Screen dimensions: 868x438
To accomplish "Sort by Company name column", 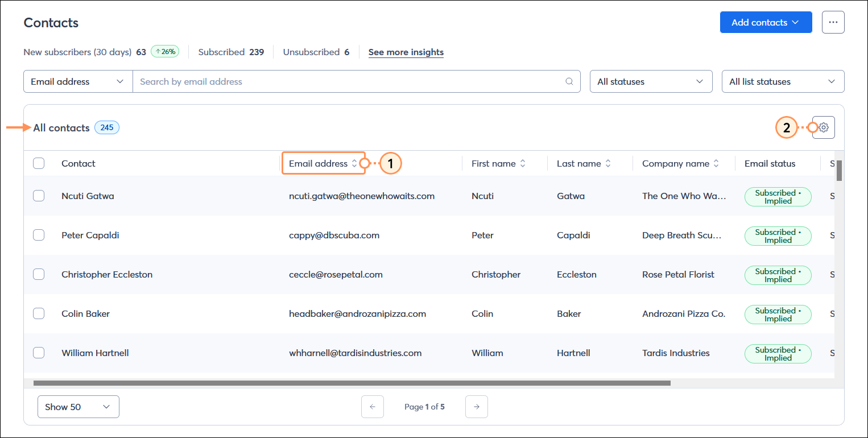I will click(716, 163).
